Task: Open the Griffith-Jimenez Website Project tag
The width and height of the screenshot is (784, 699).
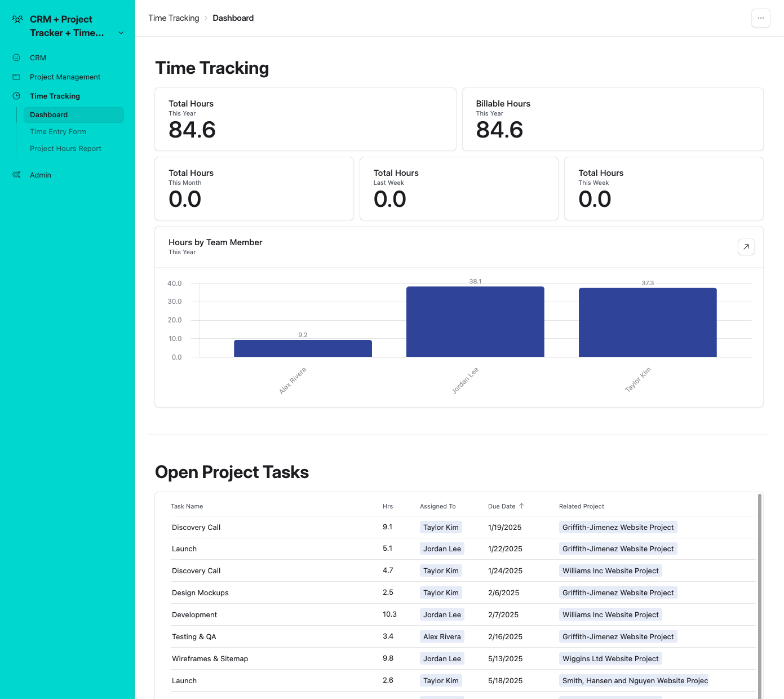Action: tap(618, 527)
